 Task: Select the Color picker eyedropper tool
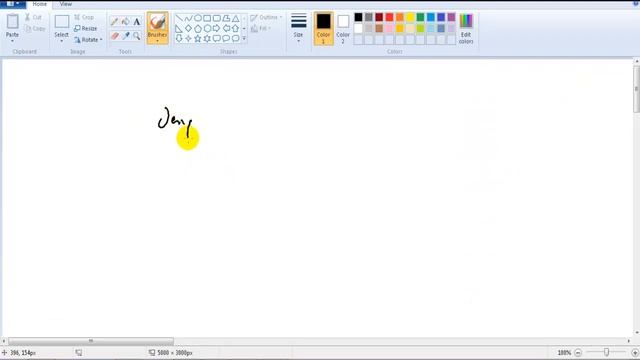coord(126,36)
